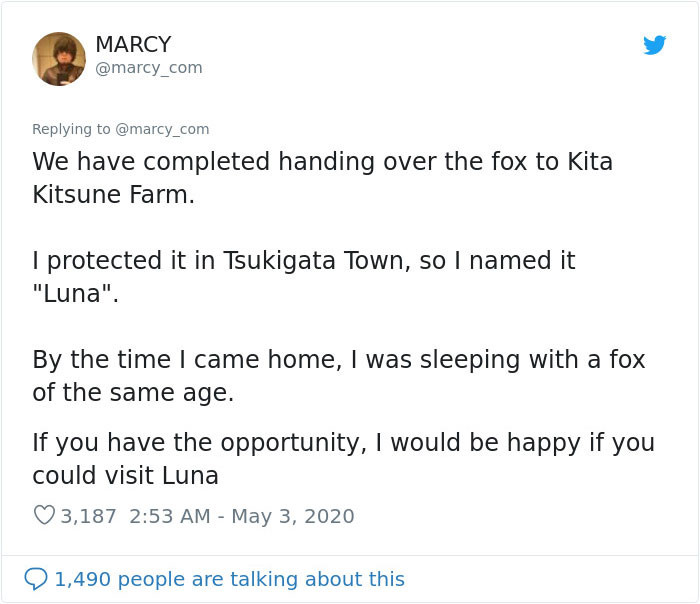
Task: Click the "Replying to" label text
Action: coord(72,129)
